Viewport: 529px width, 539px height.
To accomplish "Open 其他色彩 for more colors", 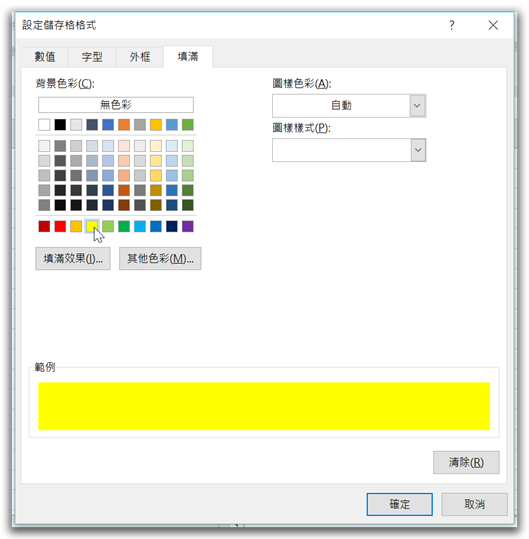I will (x=160, y=258).
